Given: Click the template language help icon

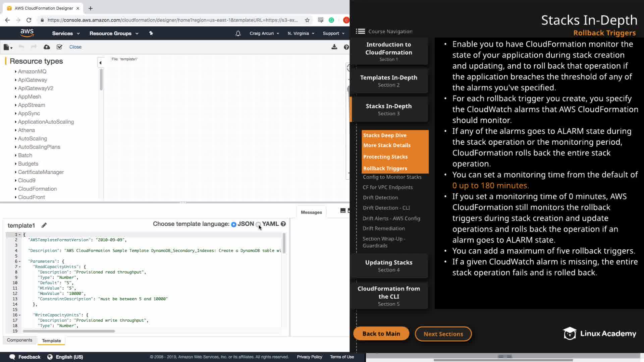Looking at the screenshot, I should (x=283, y=224).
